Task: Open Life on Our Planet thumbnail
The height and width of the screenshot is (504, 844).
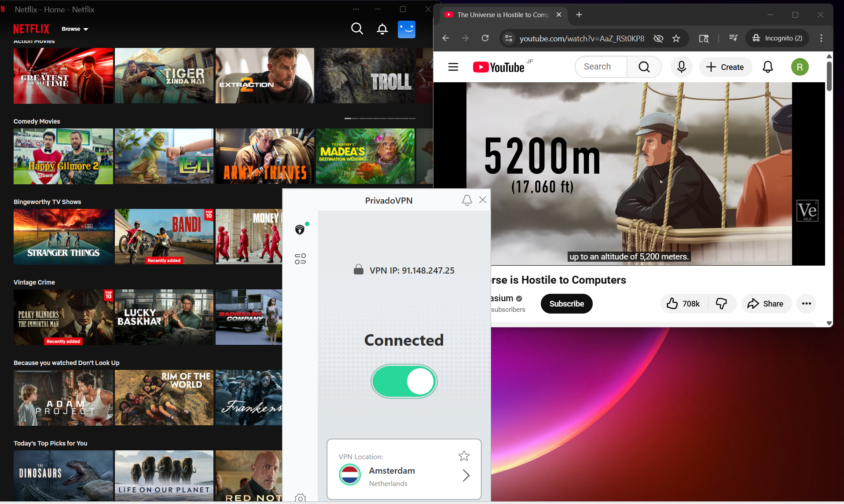Action: (164, 476)
